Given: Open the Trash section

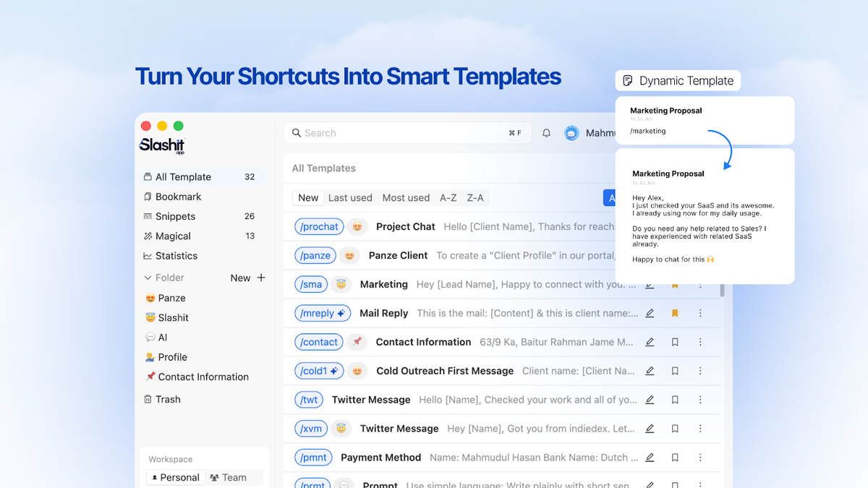Looking at the screenshot, I should coord(149,398).
